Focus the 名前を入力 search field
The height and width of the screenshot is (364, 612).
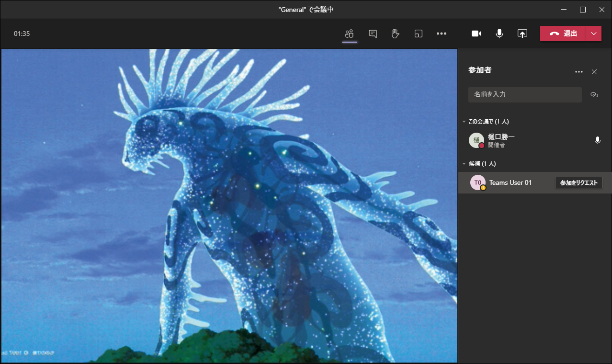point(525,95)
